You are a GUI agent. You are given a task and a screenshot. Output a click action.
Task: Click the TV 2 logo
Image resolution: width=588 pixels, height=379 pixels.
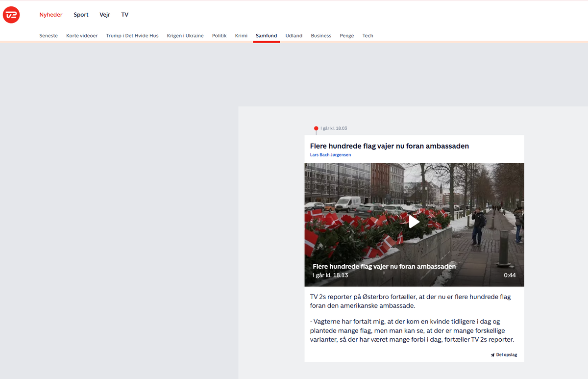tap(11, 15)
